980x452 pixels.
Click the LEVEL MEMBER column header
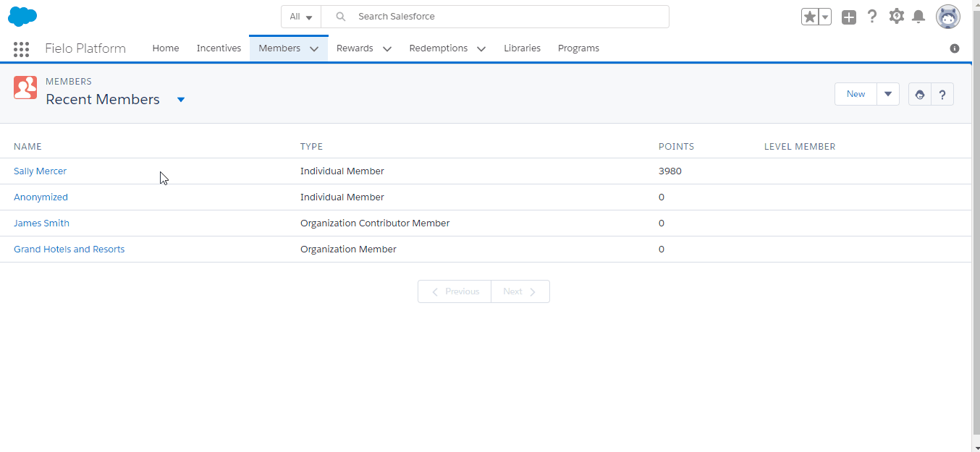point(800,147)
